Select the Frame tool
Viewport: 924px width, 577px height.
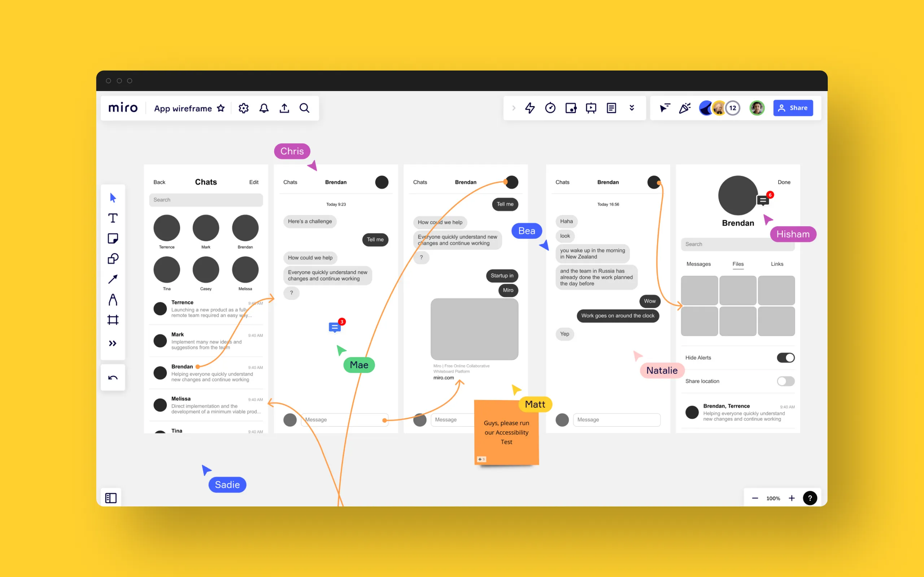tap(113, 320)
